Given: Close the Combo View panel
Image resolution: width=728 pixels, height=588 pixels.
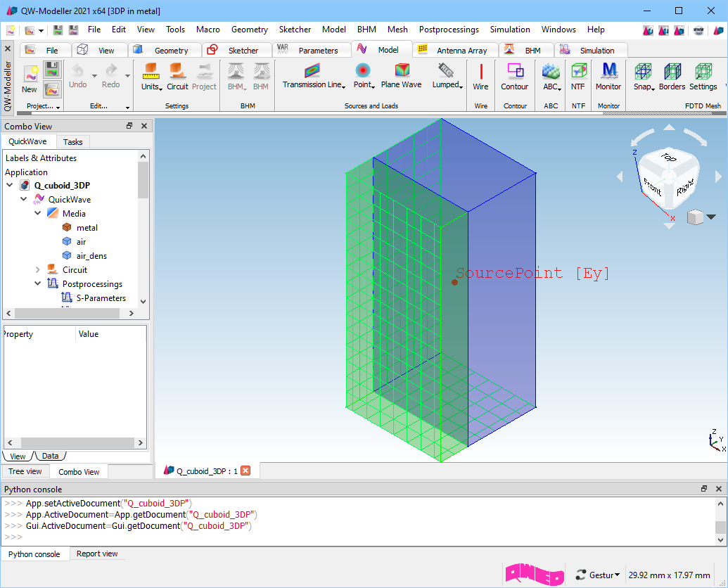Looking at the screenshot, I should (x=144, y=126).
